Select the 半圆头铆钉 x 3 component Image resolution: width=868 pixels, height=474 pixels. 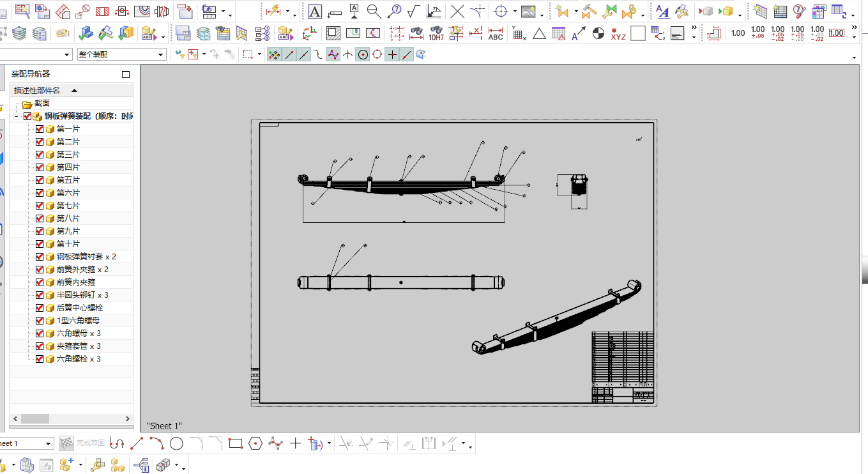coord(82,295)
